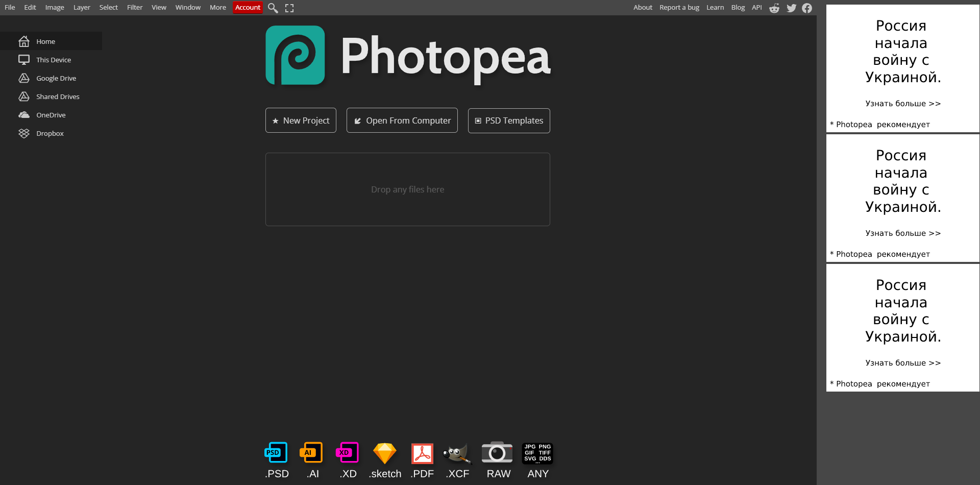
Task: Open the Learn link
Action: coord(715,8)
